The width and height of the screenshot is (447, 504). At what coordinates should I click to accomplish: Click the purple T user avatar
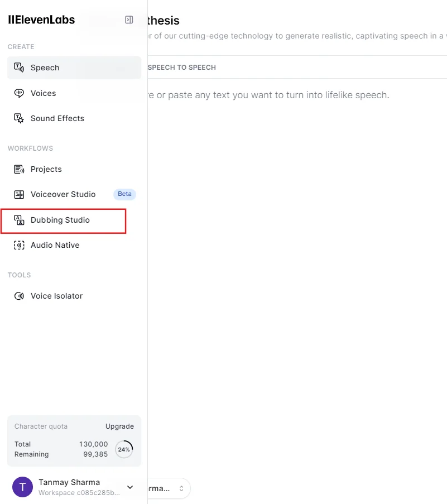coord(22,487)
